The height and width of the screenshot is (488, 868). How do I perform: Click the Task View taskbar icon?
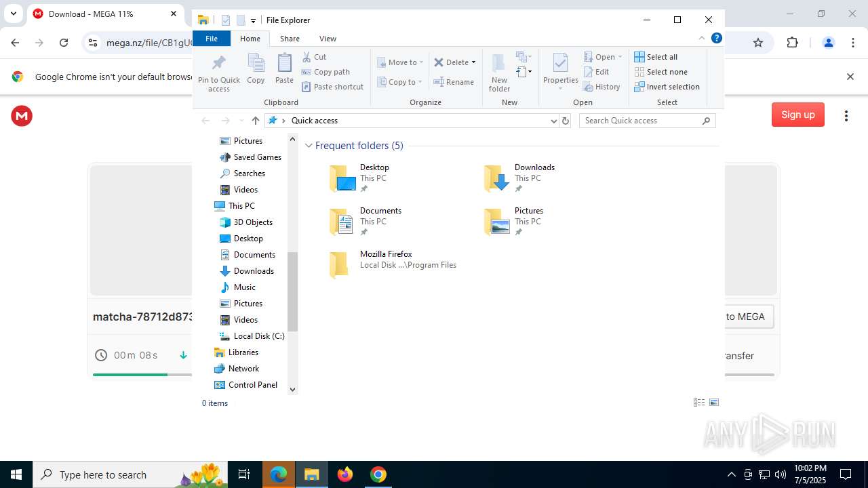pyautogui.click(x=244, y=474)
